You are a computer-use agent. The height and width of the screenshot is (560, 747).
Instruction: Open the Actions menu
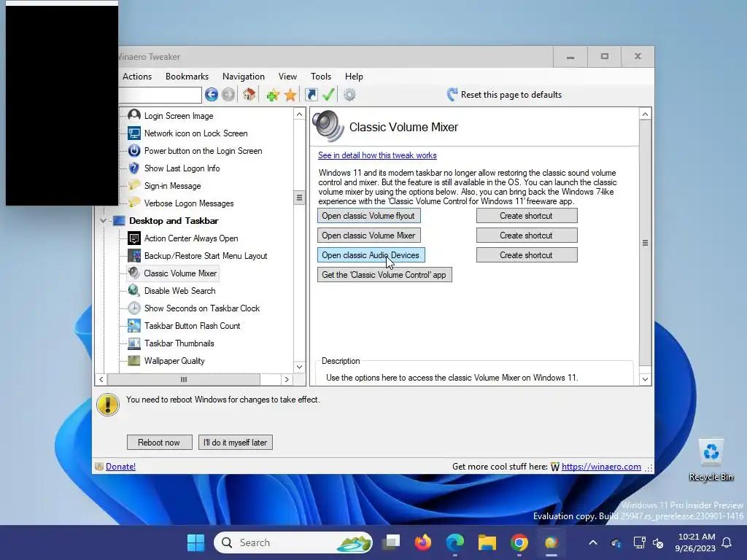pos(137,76)
